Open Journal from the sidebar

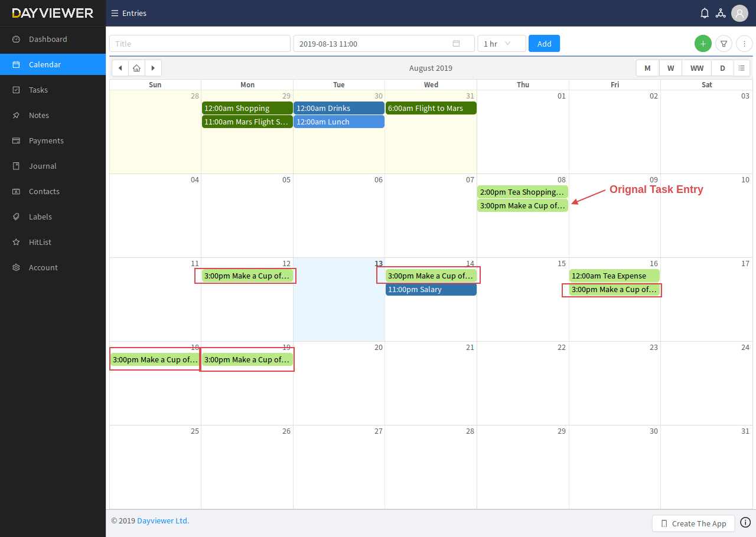point(53,166)
